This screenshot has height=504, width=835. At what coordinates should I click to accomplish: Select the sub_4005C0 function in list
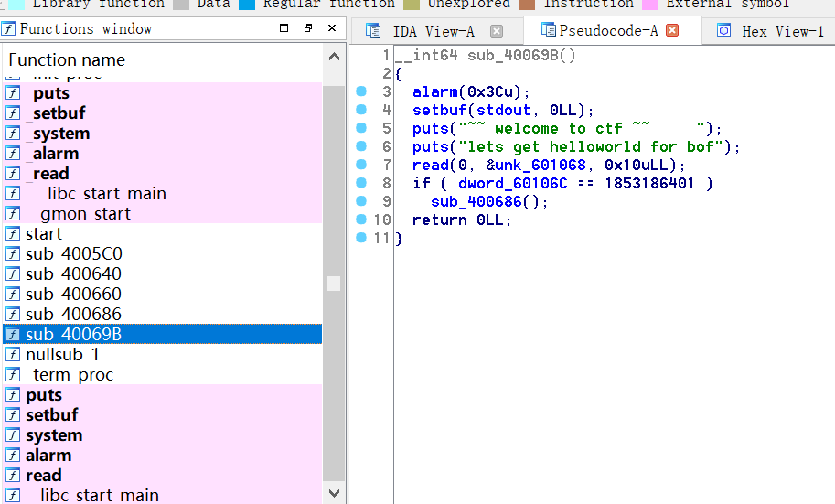coord(163,253)
